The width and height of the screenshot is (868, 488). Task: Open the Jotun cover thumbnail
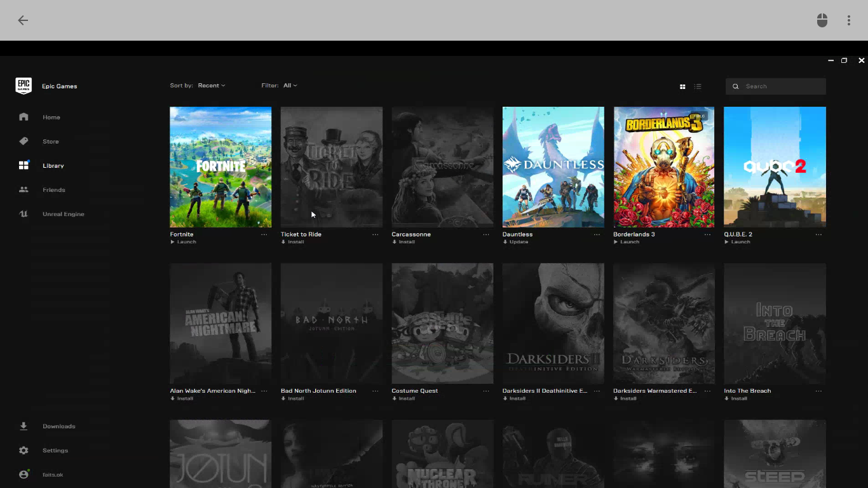click(220, 454)
